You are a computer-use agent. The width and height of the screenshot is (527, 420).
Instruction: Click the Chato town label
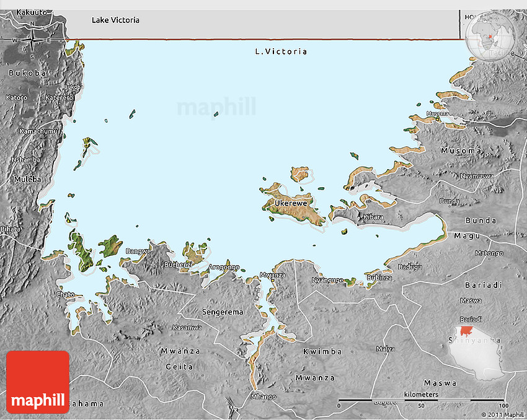pyautogui.click(x=65, y=294)
